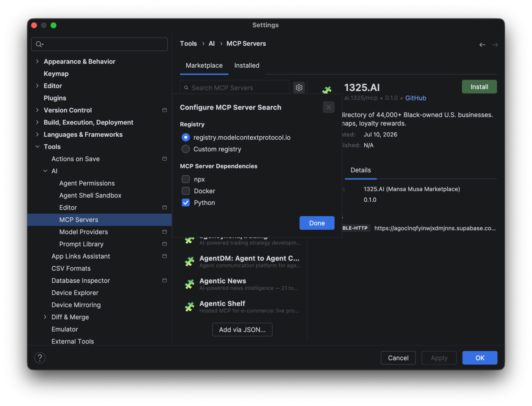Uncheck the Python dependency checkbox
The height and width of the screenshot is (406, 532).
point(185,203)
